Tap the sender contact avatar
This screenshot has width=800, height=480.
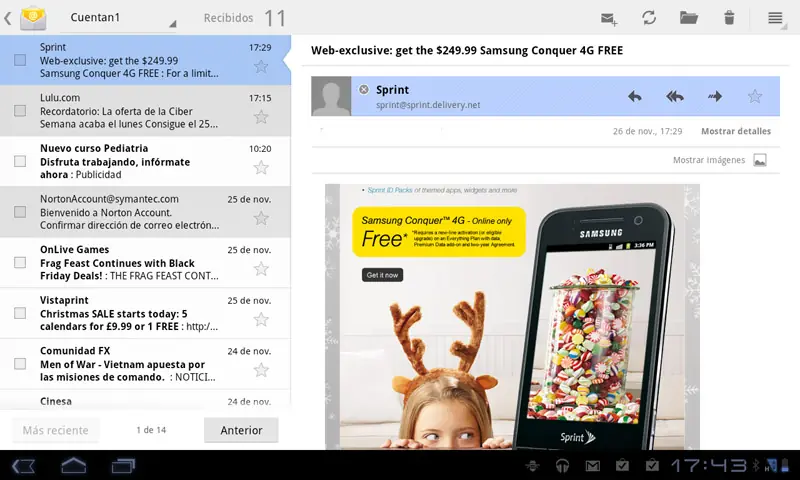coord(331,96)
